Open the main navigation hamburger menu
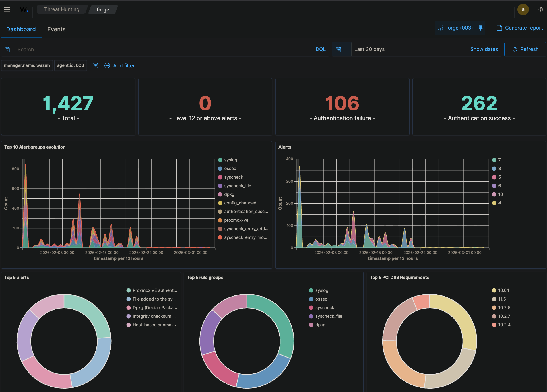547x392 pixels. tap(7, 9)
